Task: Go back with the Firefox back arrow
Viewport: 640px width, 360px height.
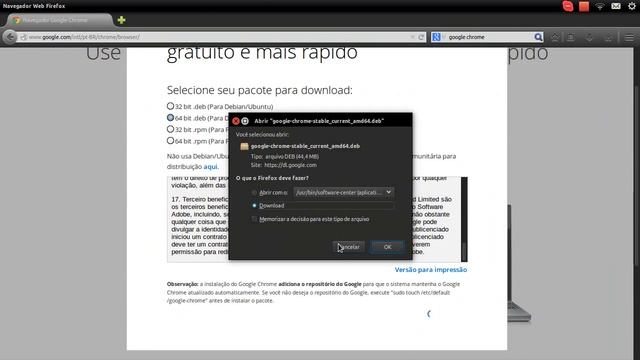Action: tap(10, 37)
